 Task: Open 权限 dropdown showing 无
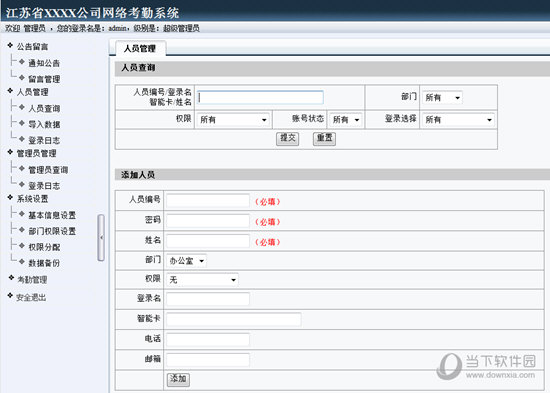202,280
